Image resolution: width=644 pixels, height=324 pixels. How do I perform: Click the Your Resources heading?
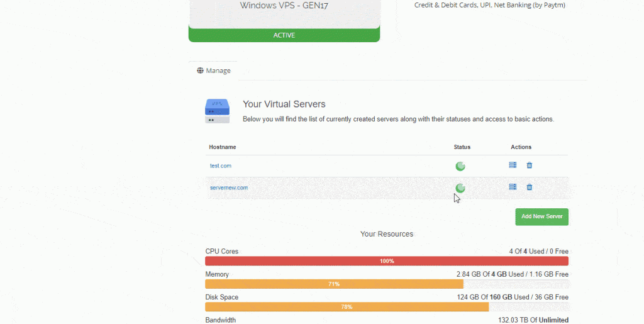[387, 233]
